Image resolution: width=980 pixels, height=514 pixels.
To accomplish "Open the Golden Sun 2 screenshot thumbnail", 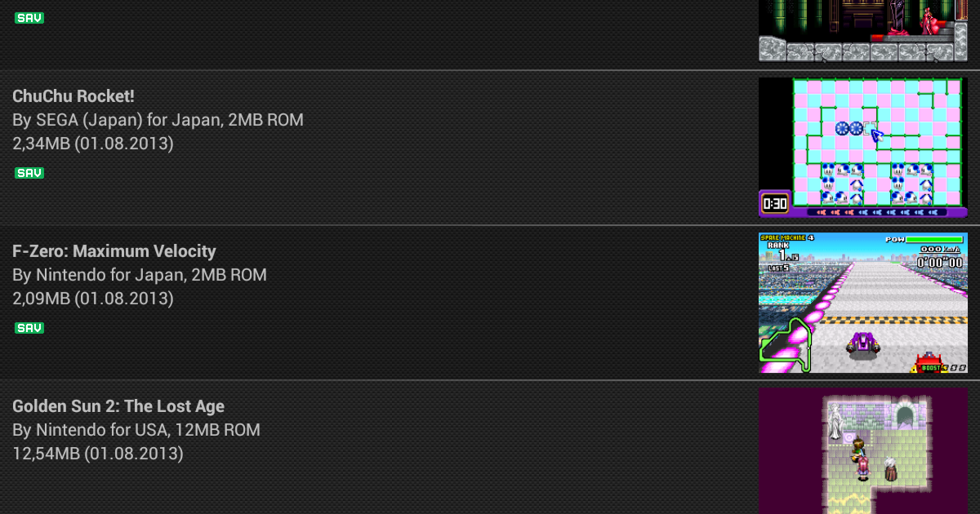I will [863, 450].
